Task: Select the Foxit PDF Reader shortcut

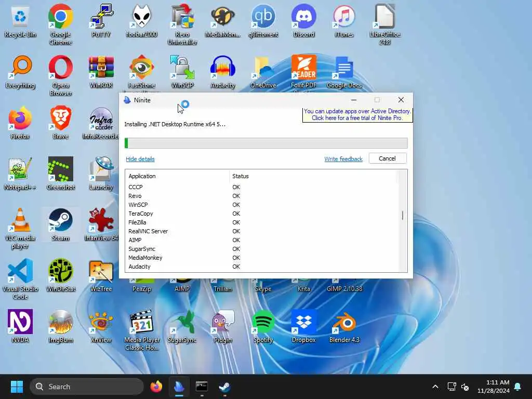Action: click(x=303, y=73)
